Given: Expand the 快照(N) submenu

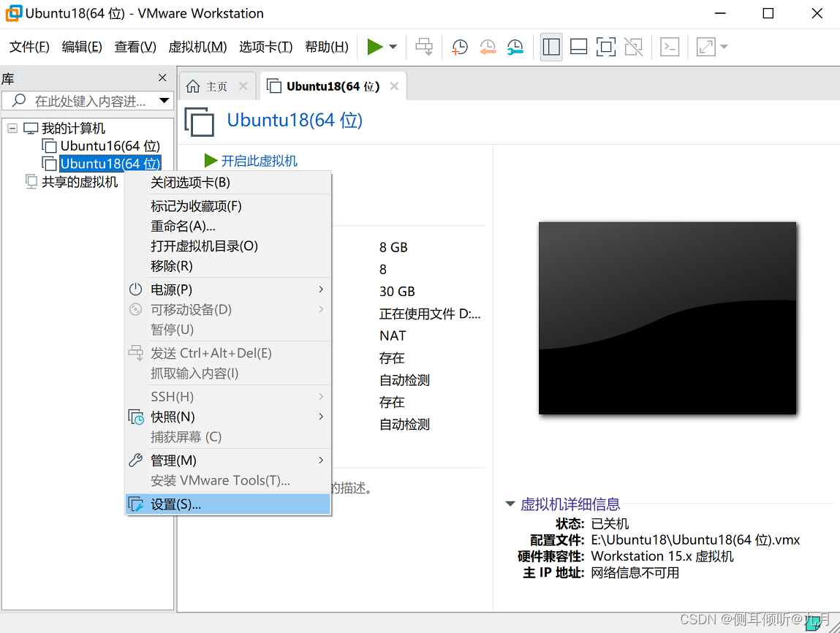Looking at the screenshot, I should 227,417.
